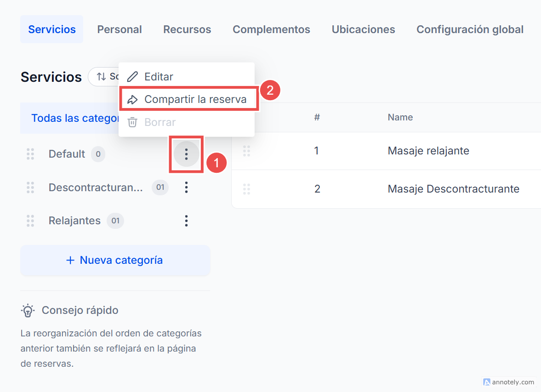Click drag handle beside Default category
The width and height of the screenshot is (541, 392).
click(30, 154)
